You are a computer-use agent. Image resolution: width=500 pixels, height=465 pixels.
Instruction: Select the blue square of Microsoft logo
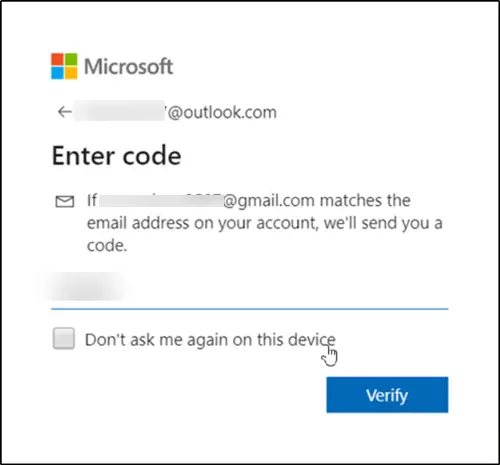[x=57, y=73]
